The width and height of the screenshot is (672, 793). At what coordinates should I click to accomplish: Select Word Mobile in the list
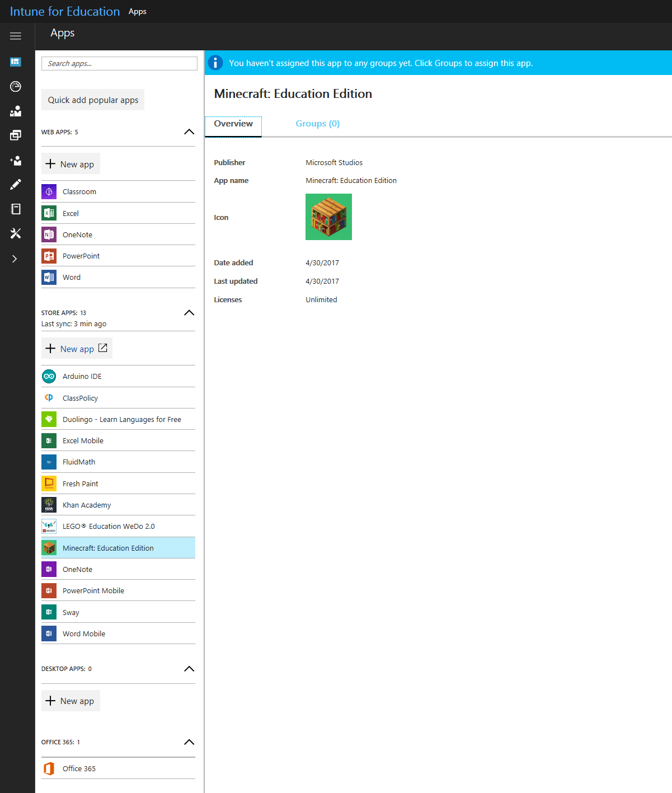click(118, 634)
